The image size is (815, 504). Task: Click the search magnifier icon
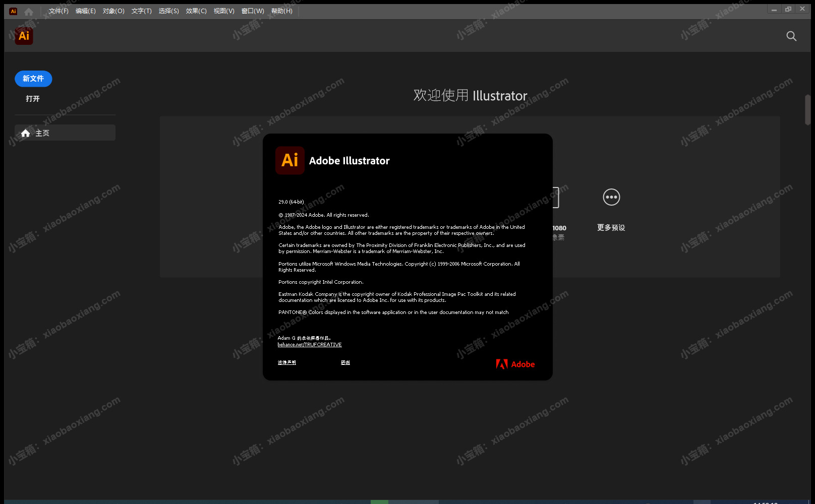(791, 36)
